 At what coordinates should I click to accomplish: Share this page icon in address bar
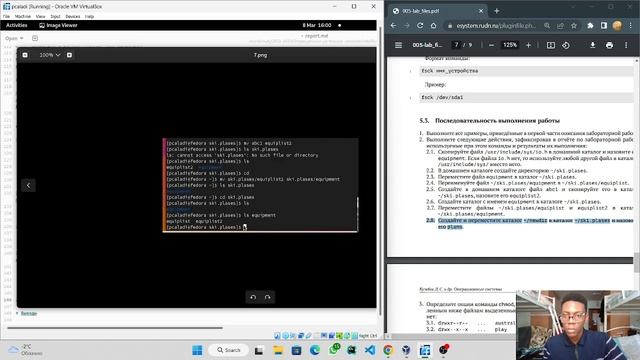[560, 25]
